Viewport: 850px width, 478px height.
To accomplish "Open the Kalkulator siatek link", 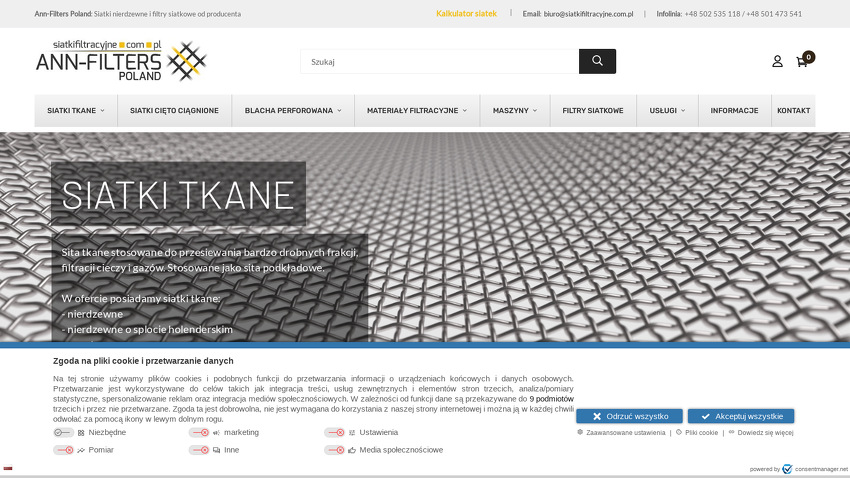I will point(466,14).
